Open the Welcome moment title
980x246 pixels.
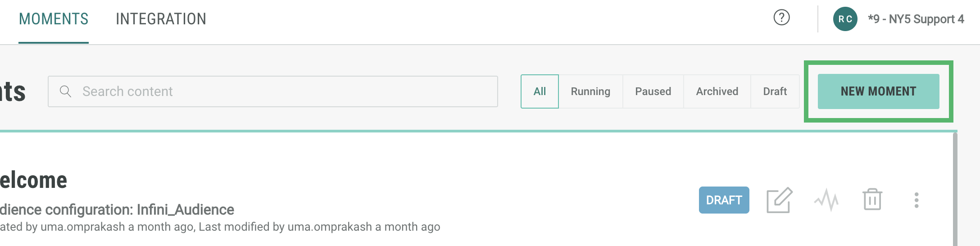tap(33, 180)
